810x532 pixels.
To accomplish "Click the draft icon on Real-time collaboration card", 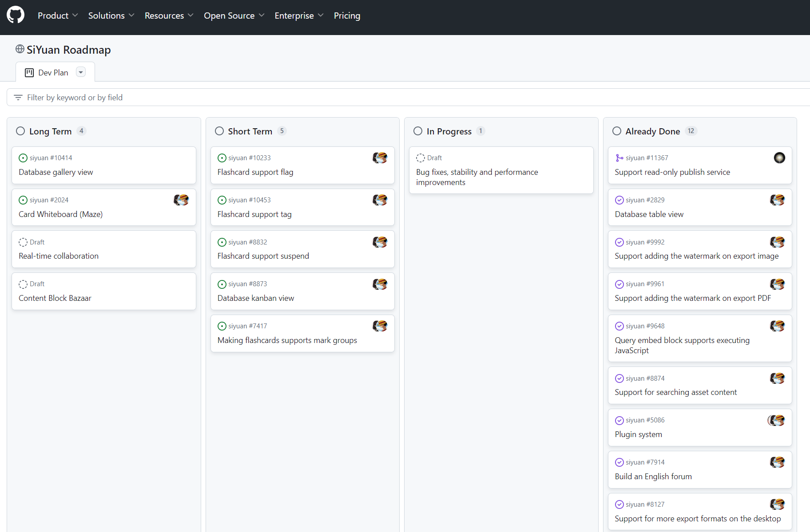I will click(23, 242).
